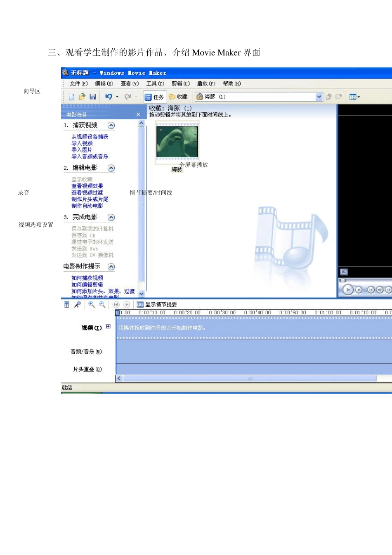Open the 剪辑(C) menu
The image size is (392, 555).
click(181, 83)
